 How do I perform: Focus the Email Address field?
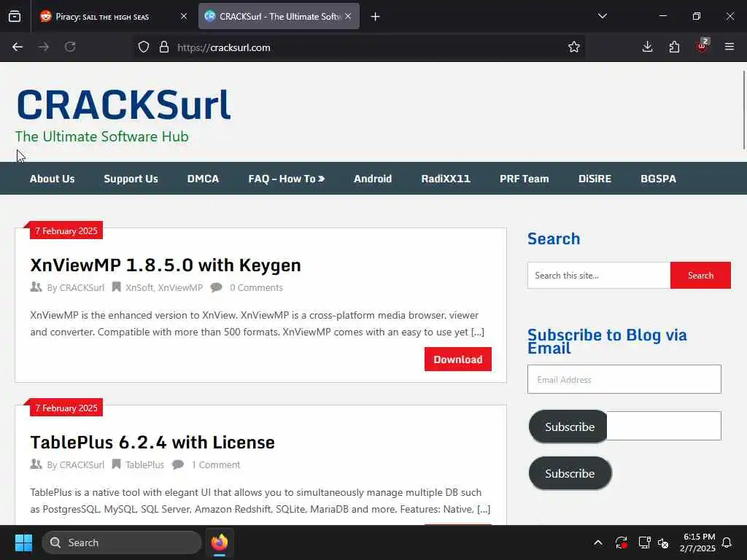[624, 379]
